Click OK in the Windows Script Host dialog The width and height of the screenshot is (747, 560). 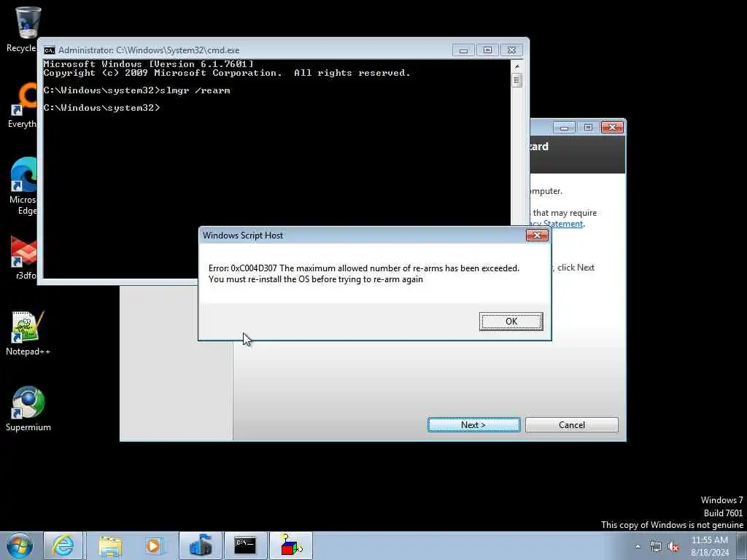coord(511,322)
